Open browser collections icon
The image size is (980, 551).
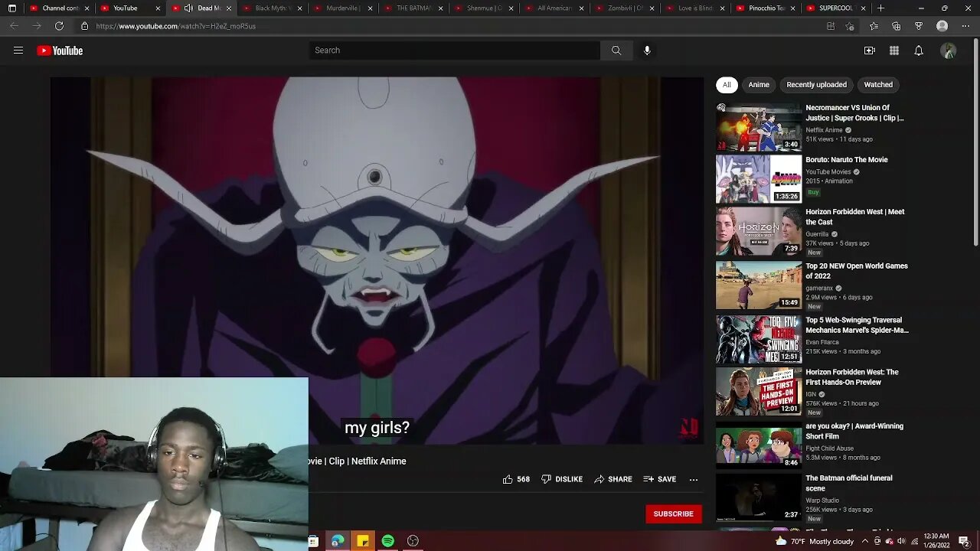(x=897, y=26)
